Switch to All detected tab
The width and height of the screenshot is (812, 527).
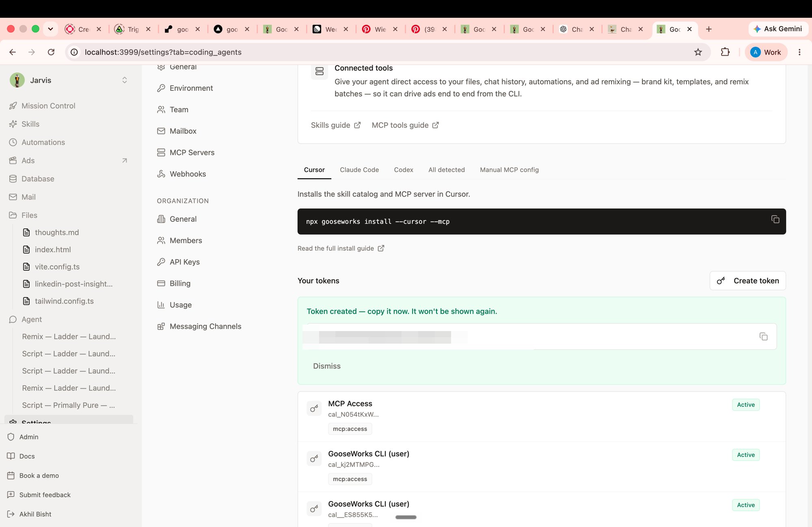coord(447,170)
